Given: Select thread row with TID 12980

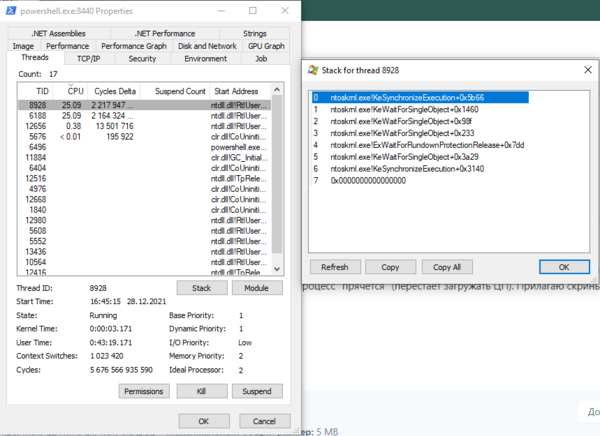Looking at the screenshot, I should click(x=145, y=220).
